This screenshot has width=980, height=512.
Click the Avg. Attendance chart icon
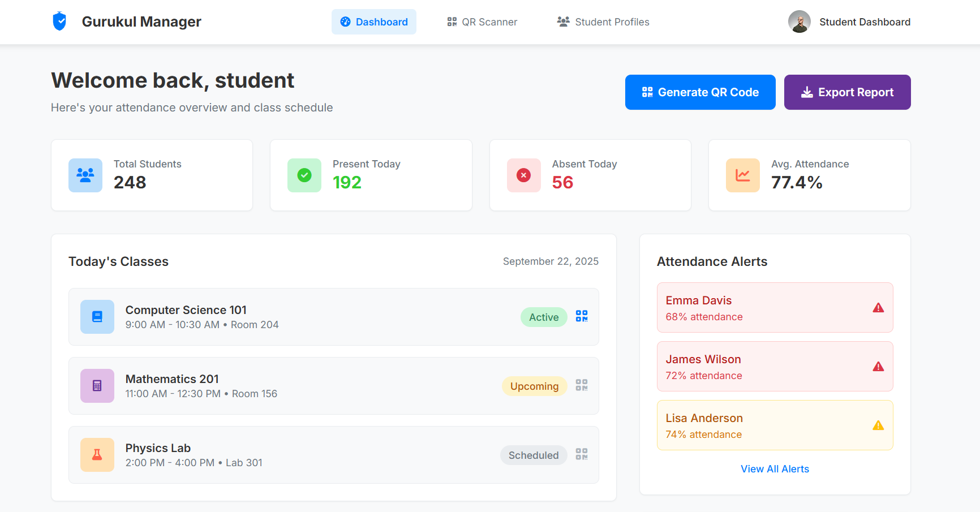742,175
